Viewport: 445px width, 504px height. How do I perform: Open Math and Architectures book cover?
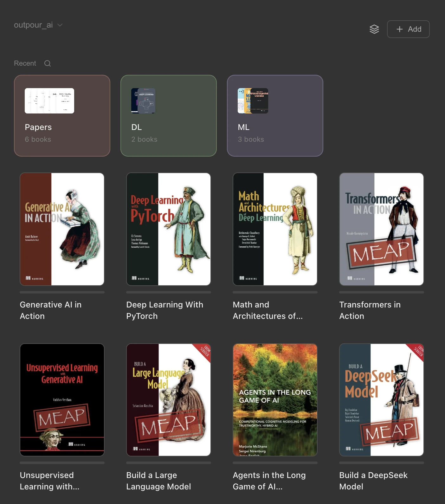pyautogui.click(x=275, y=229)
